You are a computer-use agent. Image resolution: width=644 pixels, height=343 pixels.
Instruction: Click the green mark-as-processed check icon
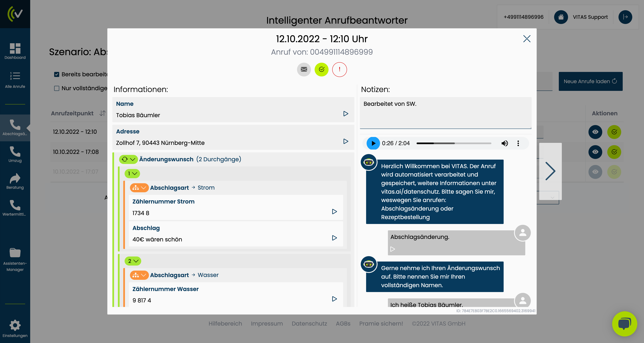coord(321,69)
